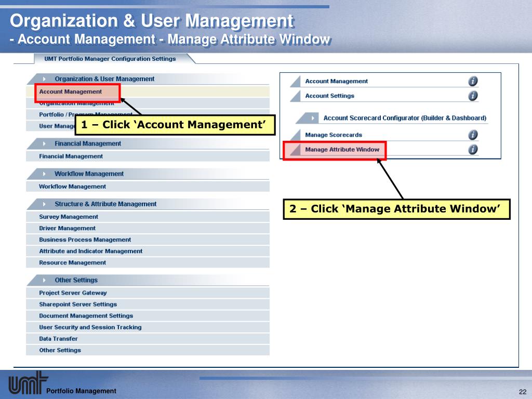Click Manage Attribute Window link

342,150
